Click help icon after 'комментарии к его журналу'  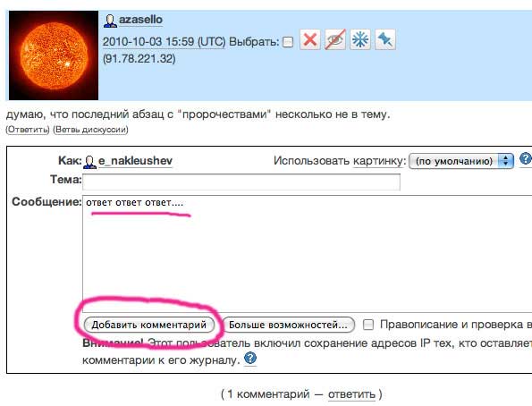[250, 359]
